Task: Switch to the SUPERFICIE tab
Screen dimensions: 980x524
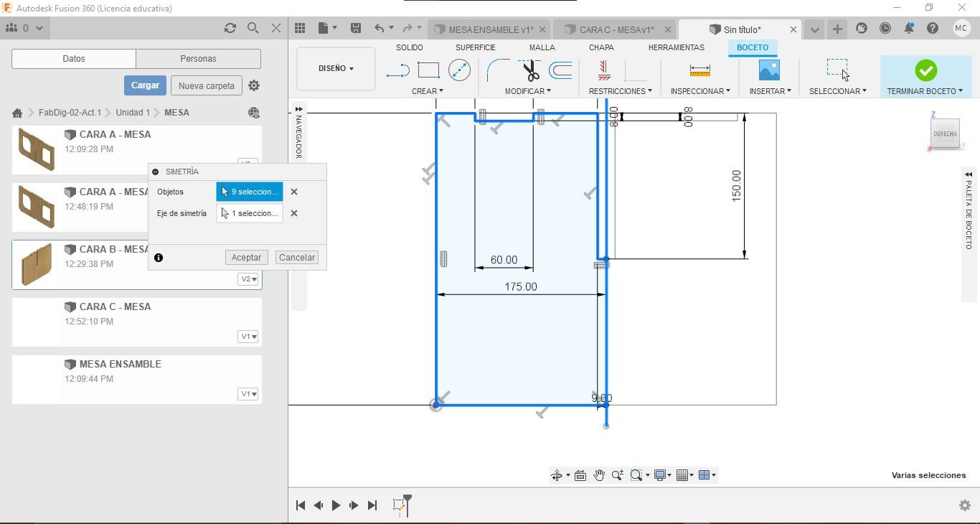Action: [x=475, y=47]
